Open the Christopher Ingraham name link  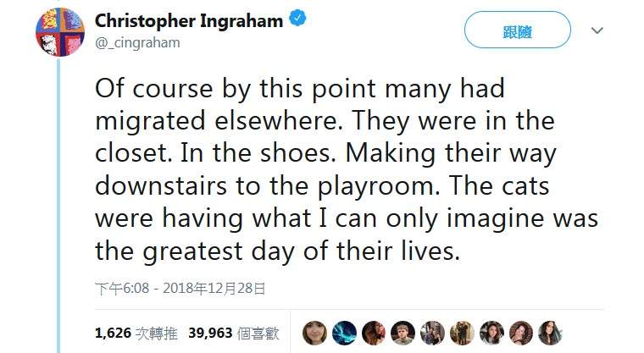click(x=188, y=21)
